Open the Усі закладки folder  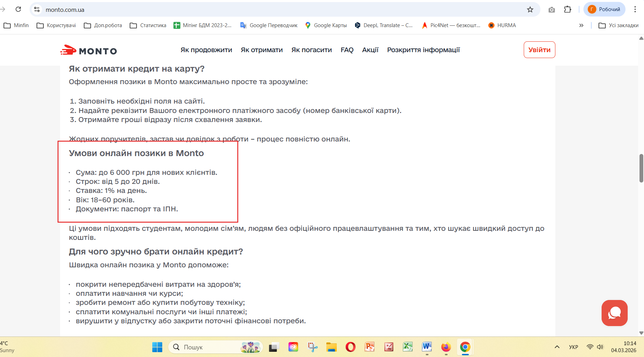click(618, 25)
